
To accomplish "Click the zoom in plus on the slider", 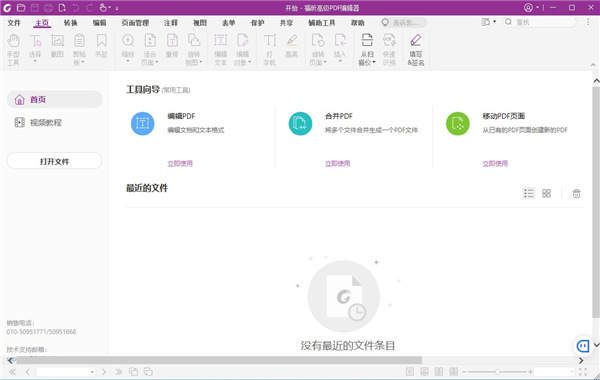I will point(530,372).
